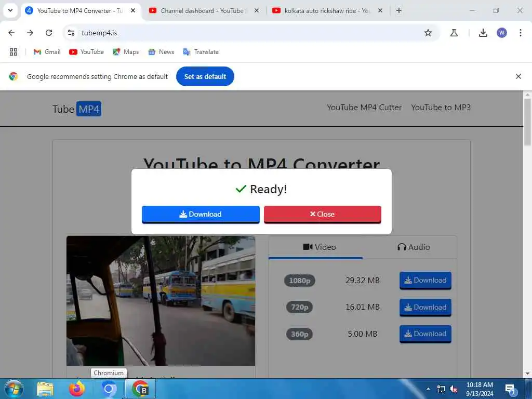The width and height of the screenshot is (532, 399).
Task: Download the 360p 5.00 MB video
Action: 425,334
